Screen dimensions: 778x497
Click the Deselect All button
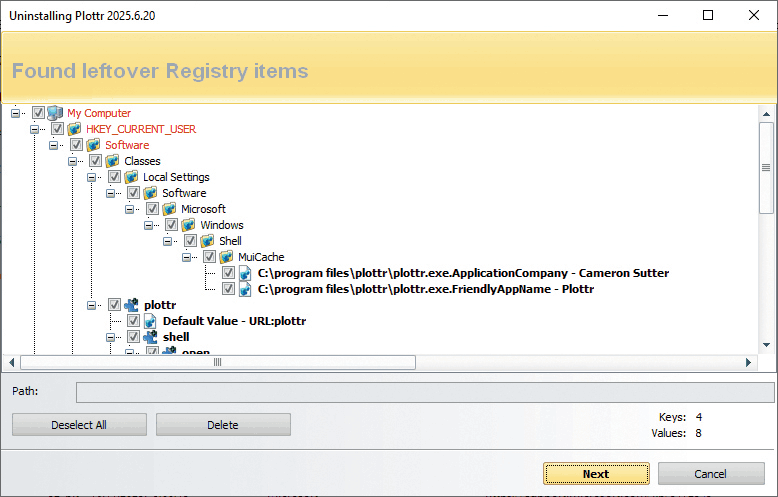pyautogui.click(x=79, y=425)
